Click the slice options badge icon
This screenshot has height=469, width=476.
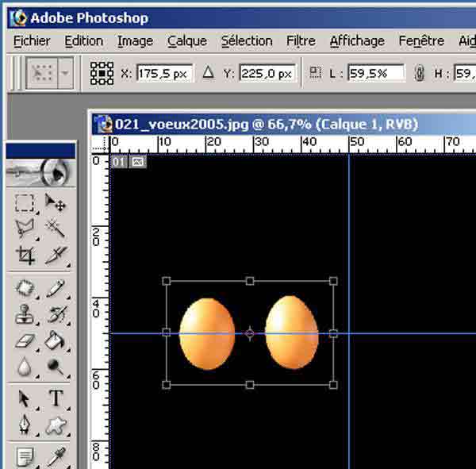point(138,162)
